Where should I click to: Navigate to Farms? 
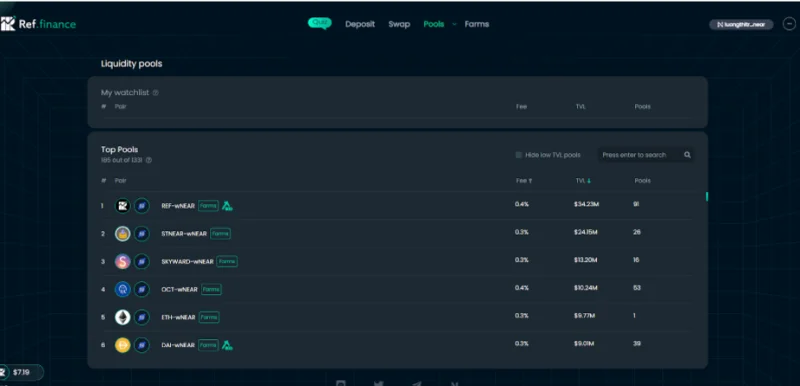coord(477,24)
